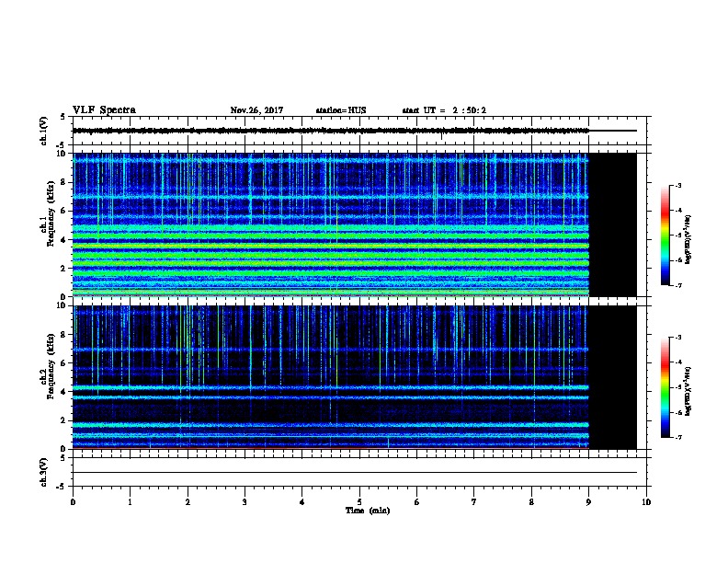Click the flat ch.3 voltage trace line
The image size is (728, 563).
tap(355, 473)
